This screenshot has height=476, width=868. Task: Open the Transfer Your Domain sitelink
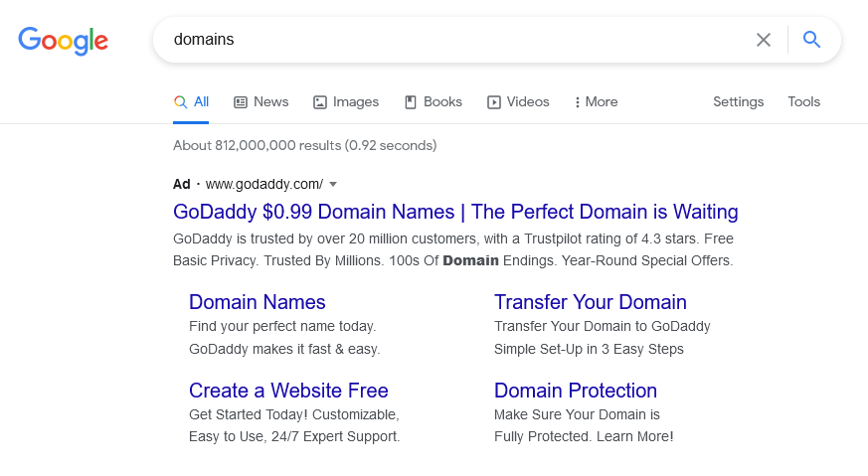coord(591,302)
